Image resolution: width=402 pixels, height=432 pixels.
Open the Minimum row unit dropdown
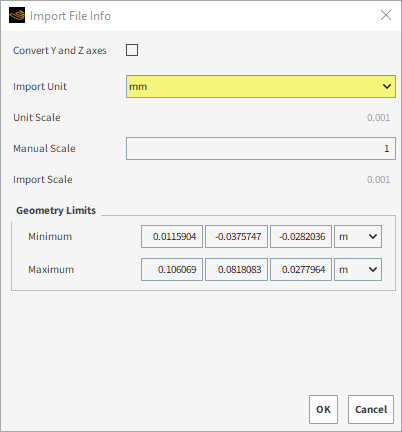click(358, 237)
